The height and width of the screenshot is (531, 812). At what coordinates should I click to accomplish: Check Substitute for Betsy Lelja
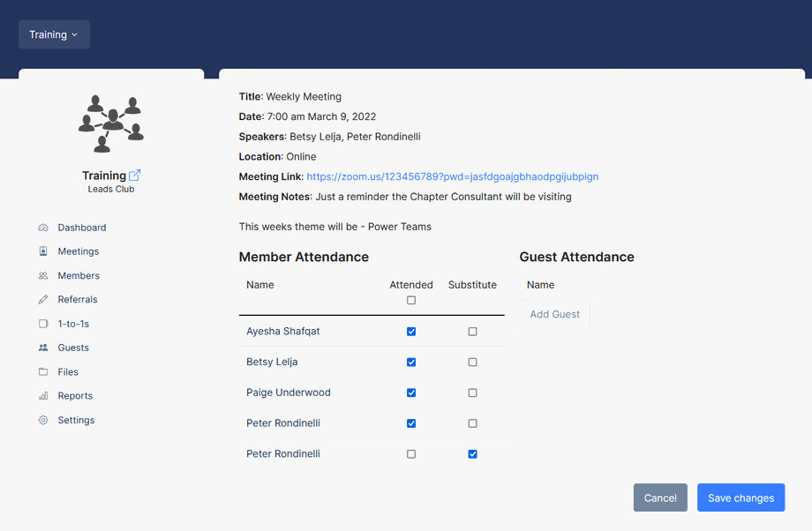pos(472,363)
